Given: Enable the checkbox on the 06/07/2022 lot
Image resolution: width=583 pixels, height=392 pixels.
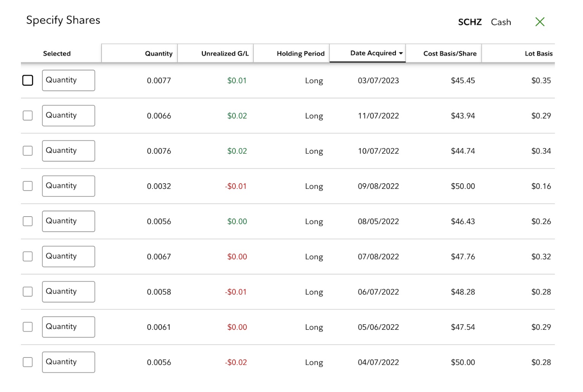Looking at the screenshot, I should [28, 292].
